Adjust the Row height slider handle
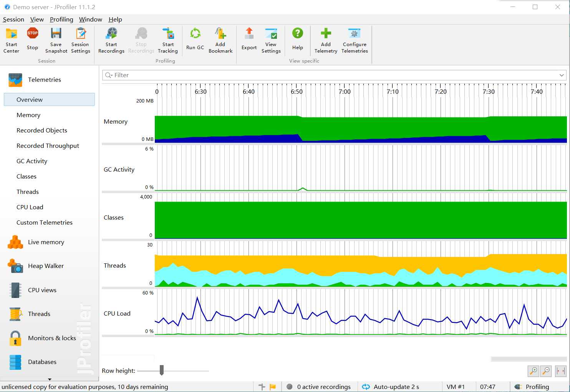Screen dimensions: 570x392 (x=162, y=370)
